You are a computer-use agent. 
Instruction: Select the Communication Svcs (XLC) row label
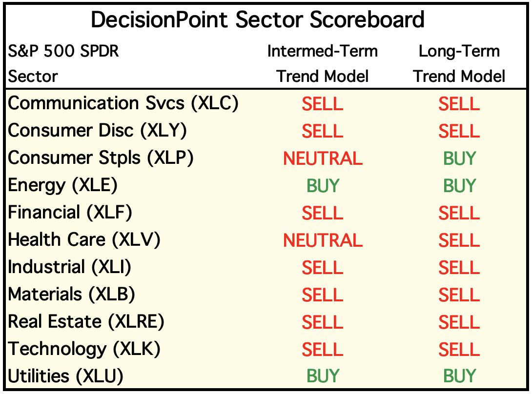coord(123,103)
